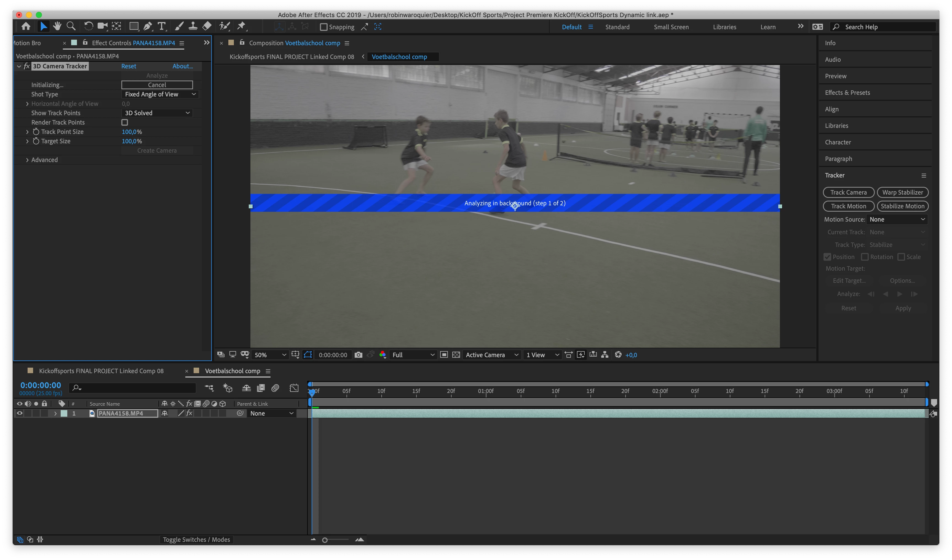Image resolution: width=952 pixels, height=560 pixels.
Task: Select the Type tool
Action: [162, 26]
